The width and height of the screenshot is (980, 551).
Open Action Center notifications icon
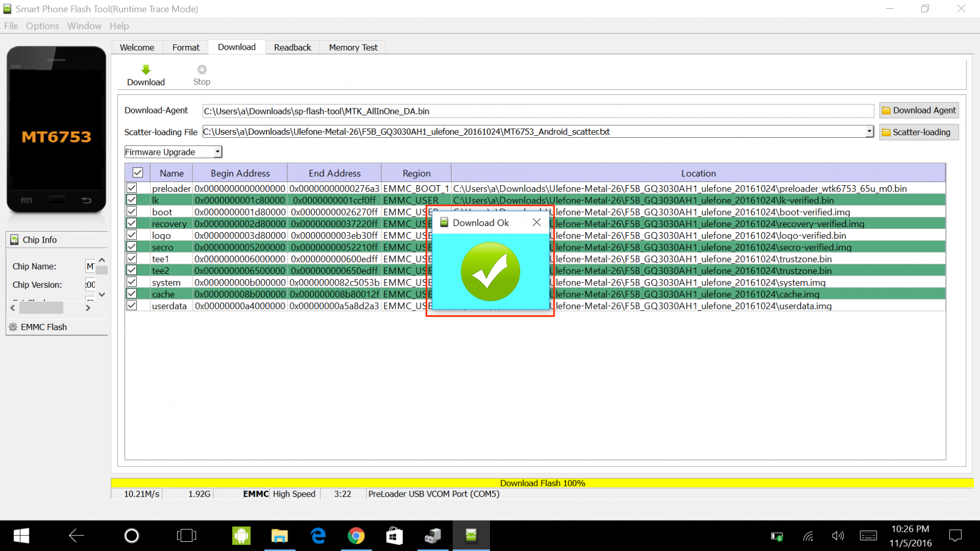pos(956,536)
